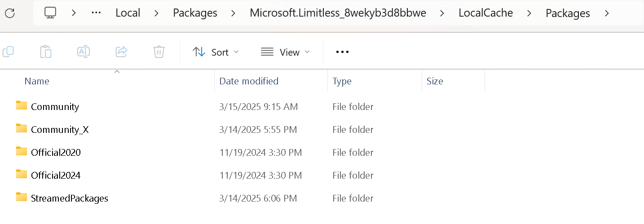
Task: Expand the breadcrumb ellipsis for hidden folders
Action: pos(96,13)
